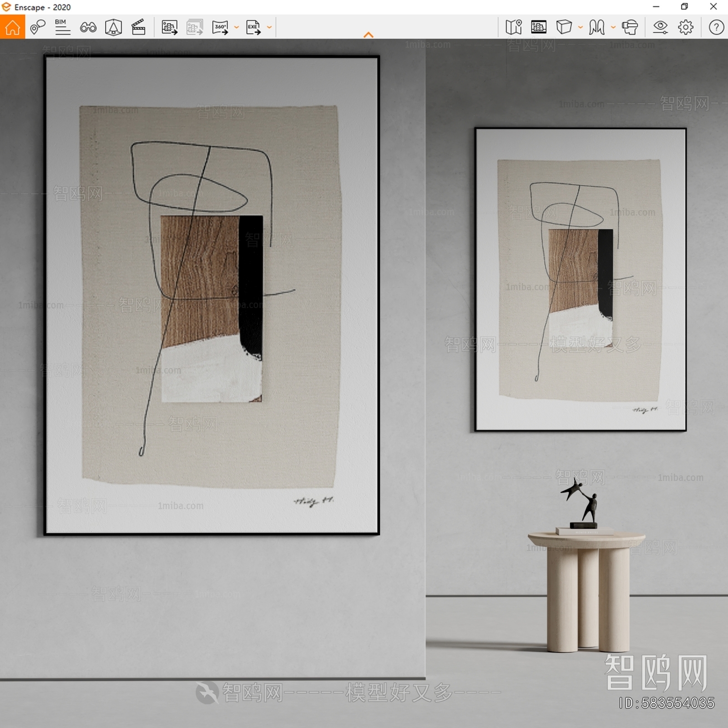
Task: Close the Enscape window
Action: pyautogui.click(x=713, y=7)
